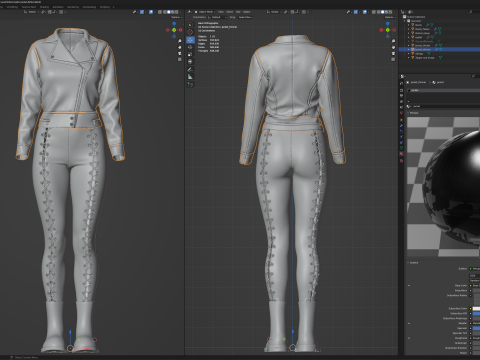Toggle overlays in right viewport header

pos(365,12)
